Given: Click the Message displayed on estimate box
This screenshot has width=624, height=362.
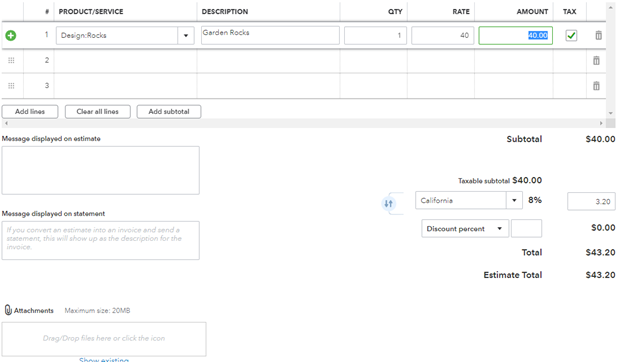Looking at the screenshot, I should click(101, 170).
